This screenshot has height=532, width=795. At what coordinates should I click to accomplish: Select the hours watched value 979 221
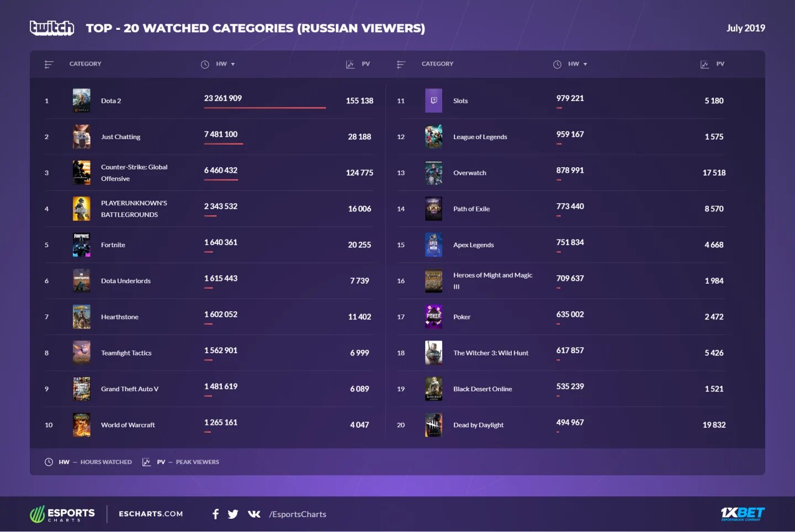(x=570, y=98)
